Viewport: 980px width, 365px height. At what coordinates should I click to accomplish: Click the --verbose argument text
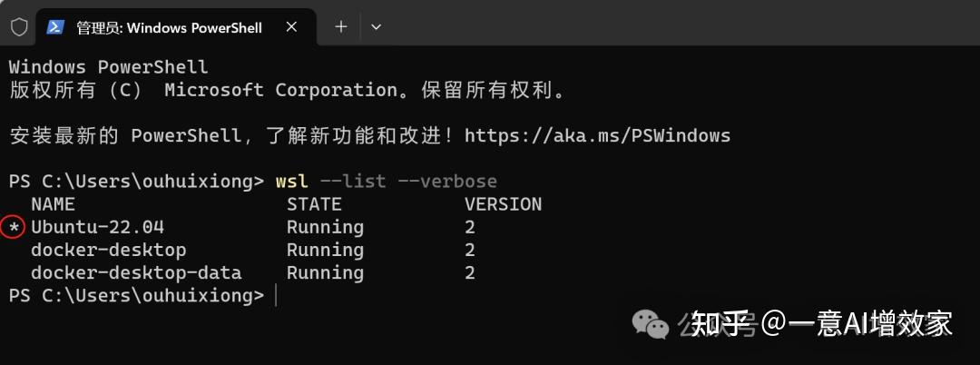coord(447,182)
